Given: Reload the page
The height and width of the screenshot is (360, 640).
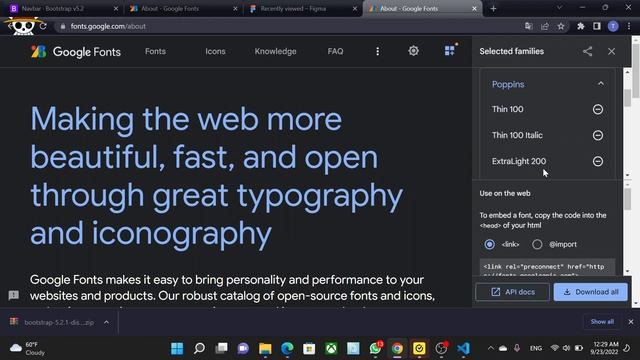Looking at the screenshot, I should 43,26.
